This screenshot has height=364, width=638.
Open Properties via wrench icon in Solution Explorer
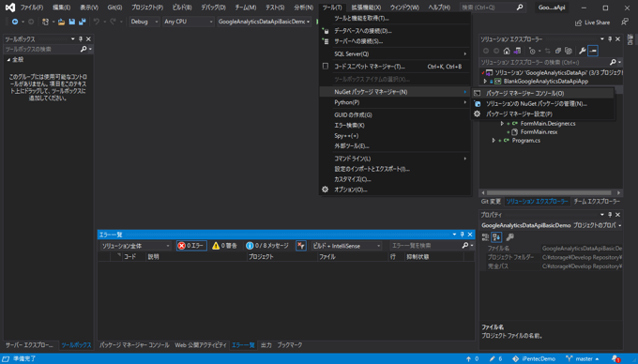583,51
